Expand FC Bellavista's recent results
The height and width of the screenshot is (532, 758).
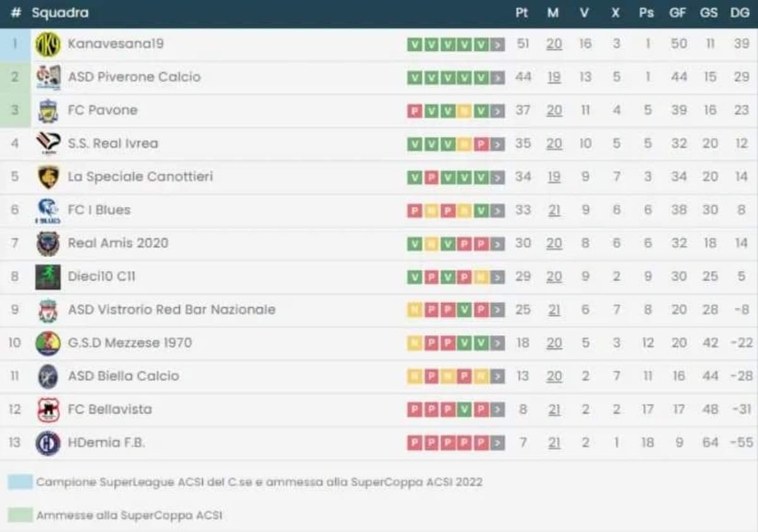[x=499, y=409]
